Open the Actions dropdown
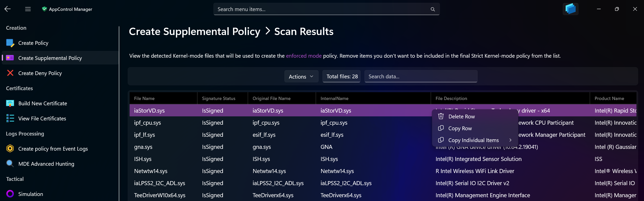Image resolution: width=644 pixels, height=201 pixels. [301, 76]
